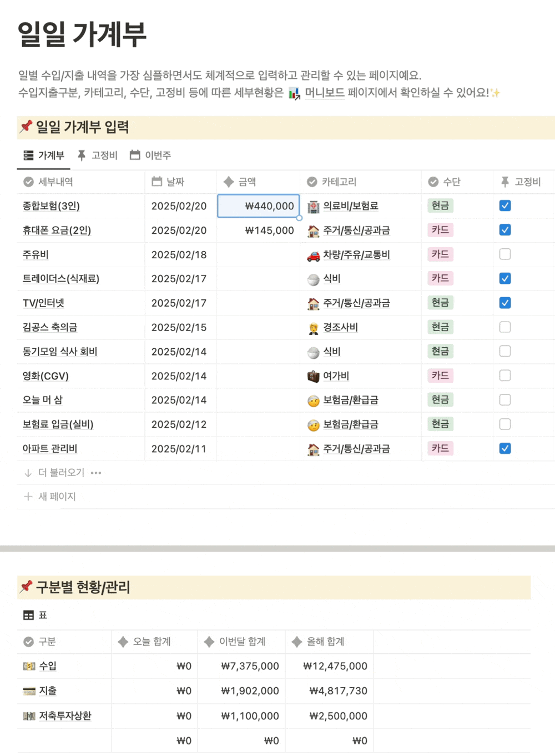Click the pushpin icon of 일일 가계부 입력
This screenshot has width=555, height=756.
[26, 127]
